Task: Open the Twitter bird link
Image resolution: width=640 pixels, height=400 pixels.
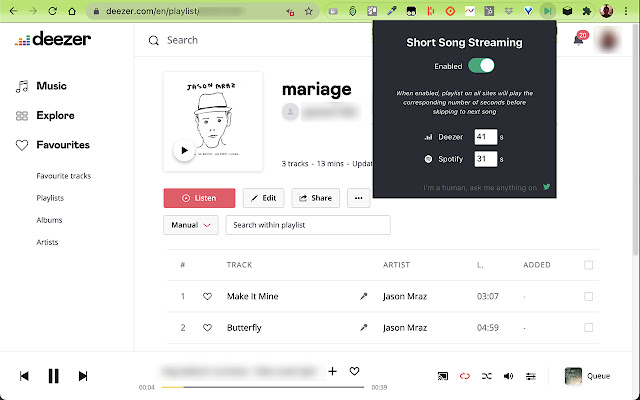Action: (x=546, y=187)
